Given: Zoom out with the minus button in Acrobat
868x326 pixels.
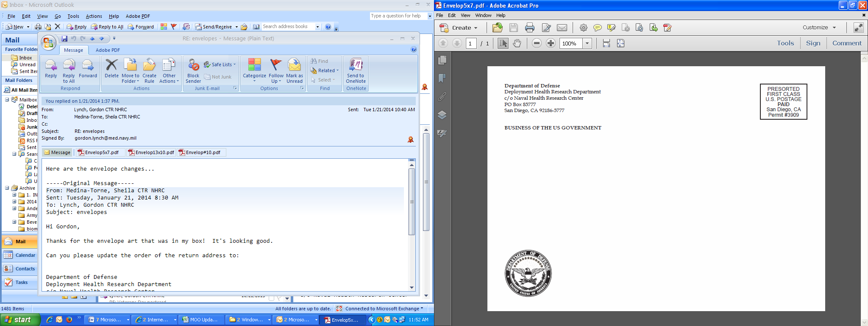Looking at the screenshot, I should [x=537, y=43].
